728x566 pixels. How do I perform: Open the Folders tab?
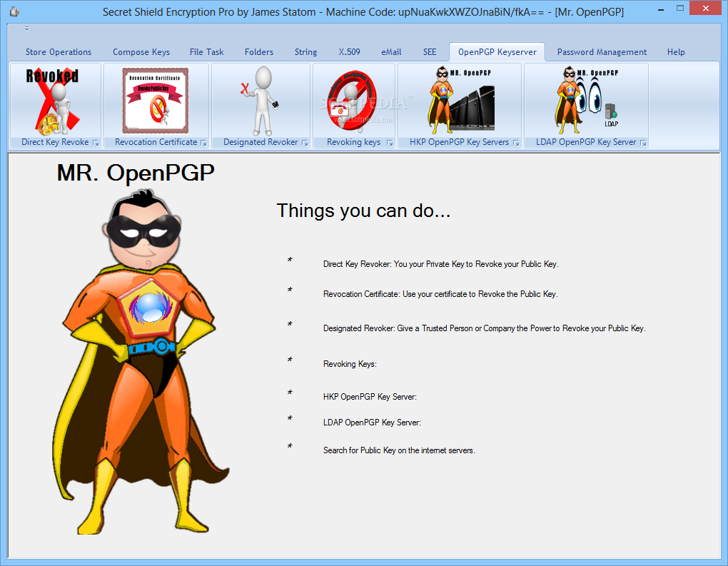click(259, 52)
